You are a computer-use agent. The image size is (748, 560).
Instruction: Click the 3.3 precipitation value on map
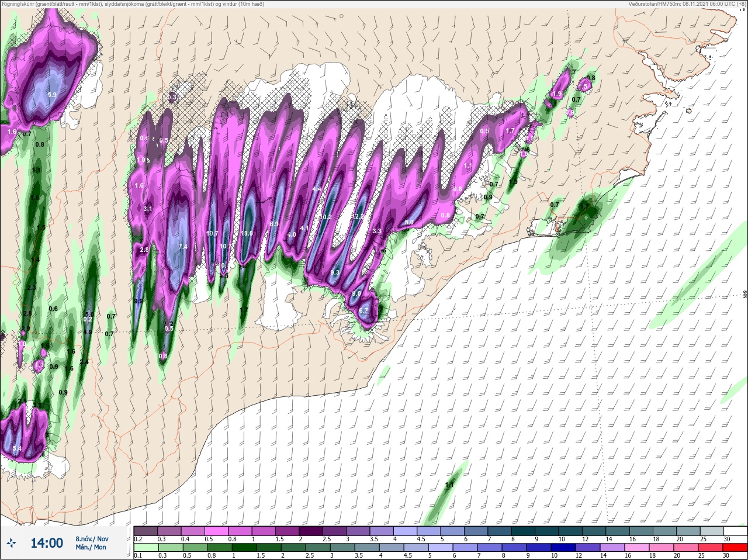pyautogui.click(x=377, y=231)
